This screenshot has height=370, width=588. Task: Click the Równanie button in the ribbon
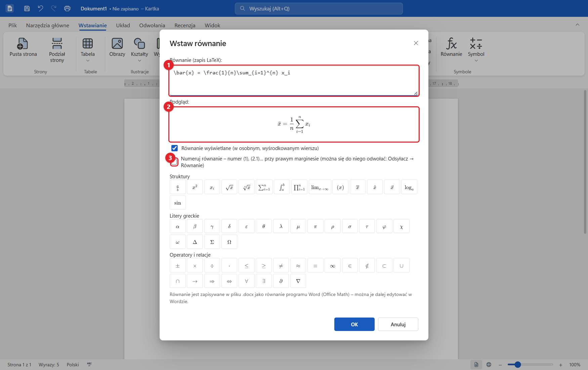[x=451, y=47]
